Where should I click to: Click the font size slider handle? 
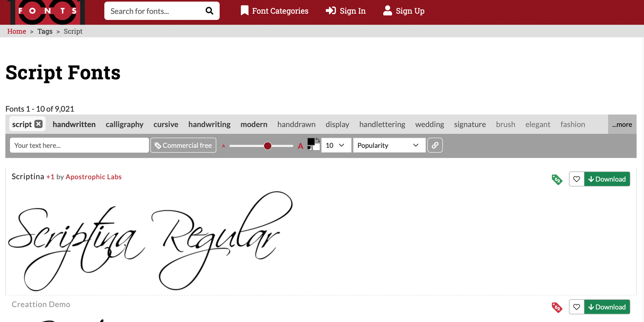point(268,146)
